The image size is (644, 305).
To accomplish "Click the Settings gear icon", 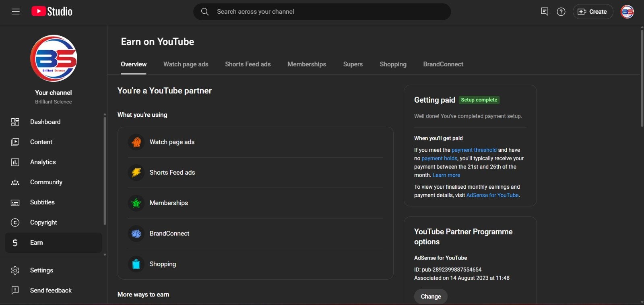I will [x=15, y=270].
